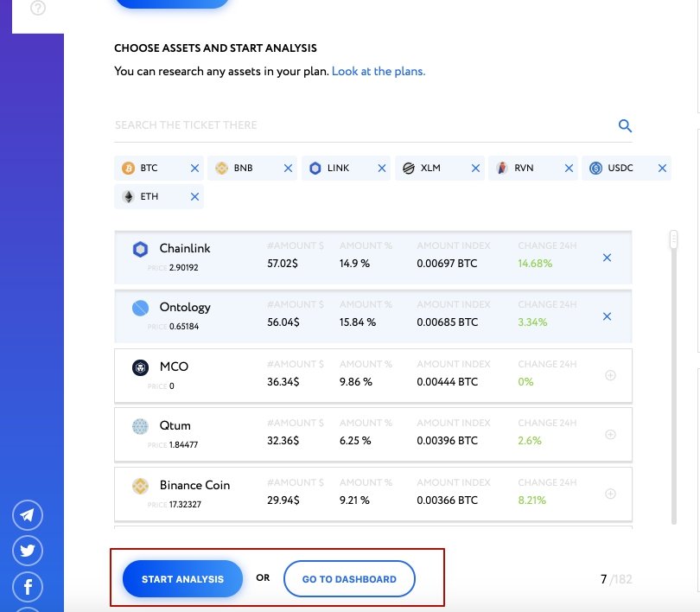Image resolution: width=700 pixels, height=612 pixels.
Task: Click Chainlink price 2.90192
Action: pos(184,268)
